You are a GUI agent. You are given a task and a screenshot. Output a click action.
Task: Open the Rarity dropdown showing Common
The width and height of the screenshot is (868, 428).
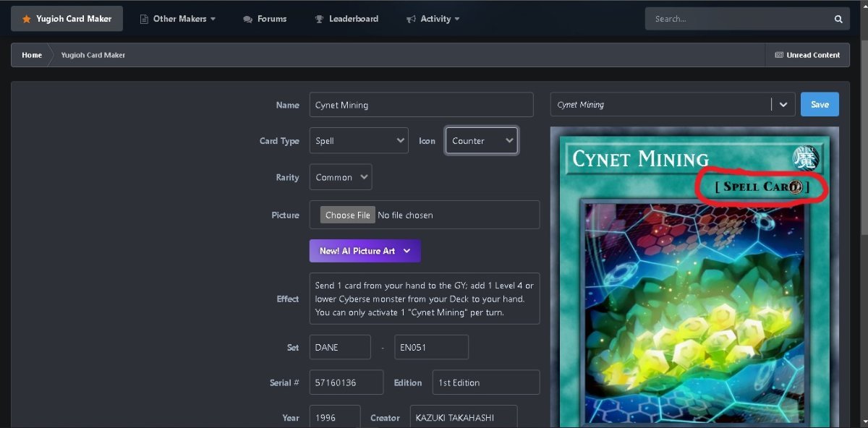tap(341, 177)
